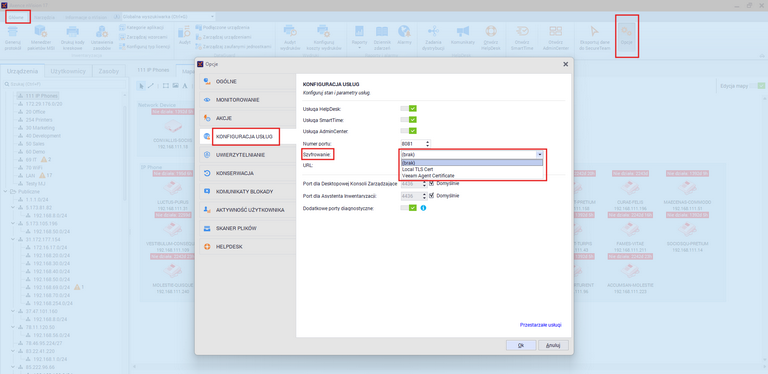This screenshot has height=374, width=768.
Task: Click the Przestarzałe usługi link
Action: (x=540, y=325)
